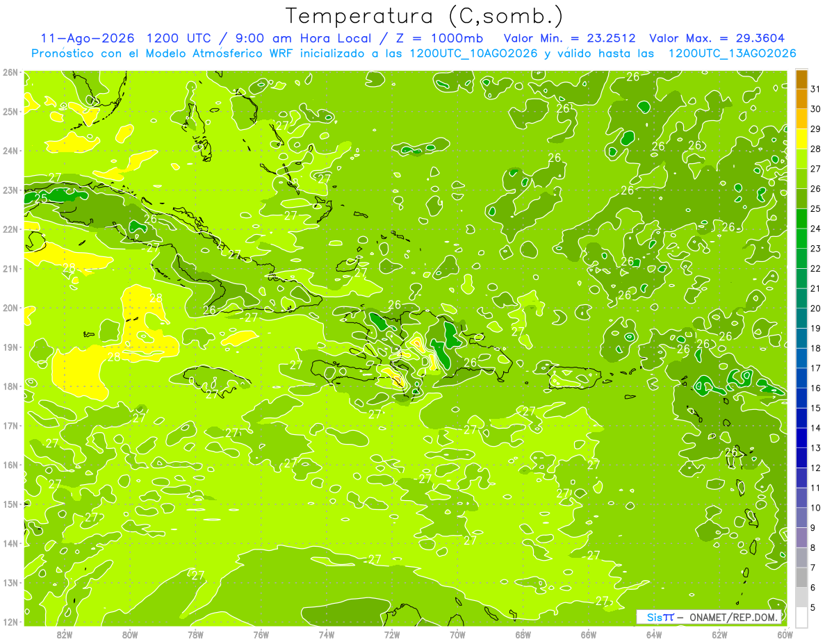Click the "25" contour label over western Cuba
834x644 pixels.
tap(40, 198)
